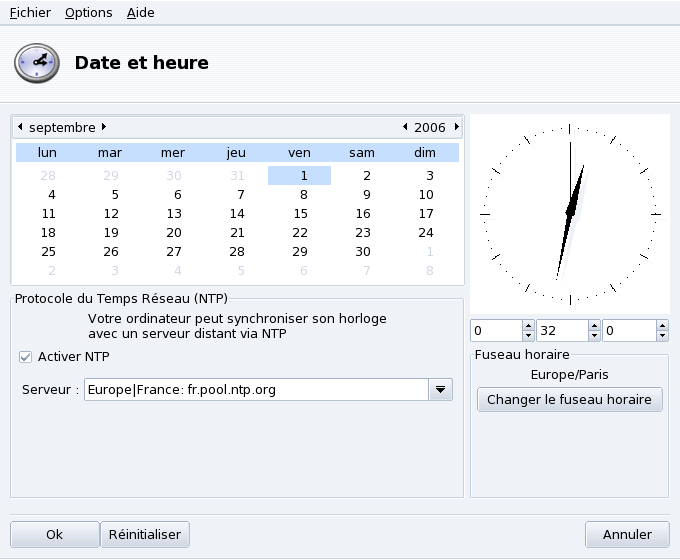Increase the seconds spinner value
This screenshot has height=560, width=680.
661,326
